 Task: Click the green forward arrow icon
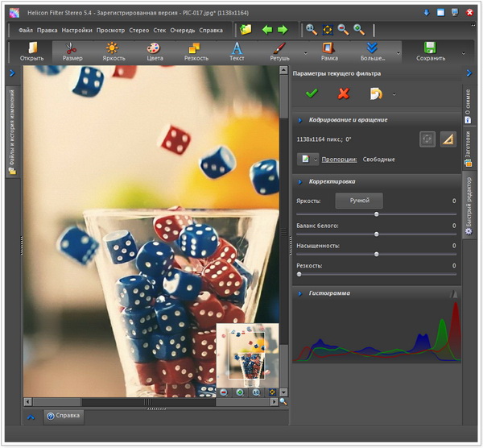click(x=283, y=30)
